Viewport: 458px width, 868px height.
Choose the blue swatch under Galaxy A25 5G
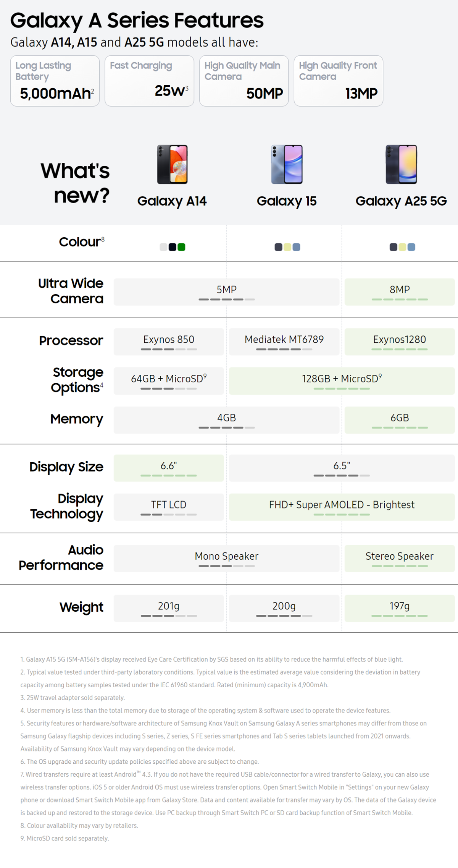tap(411, 247)
